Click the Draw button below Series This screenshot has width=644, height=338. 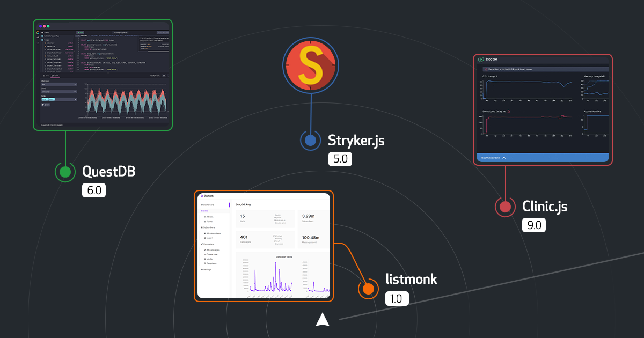pyautogui.click(x=46, y=105)
